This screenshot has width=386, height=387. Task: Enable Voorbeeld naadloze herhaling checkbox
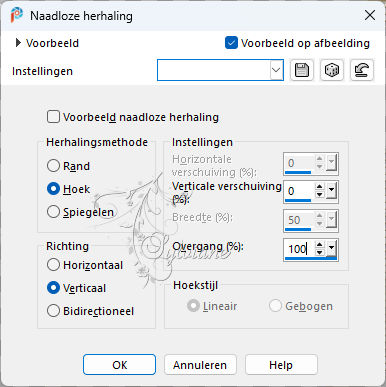click(53, 117)
